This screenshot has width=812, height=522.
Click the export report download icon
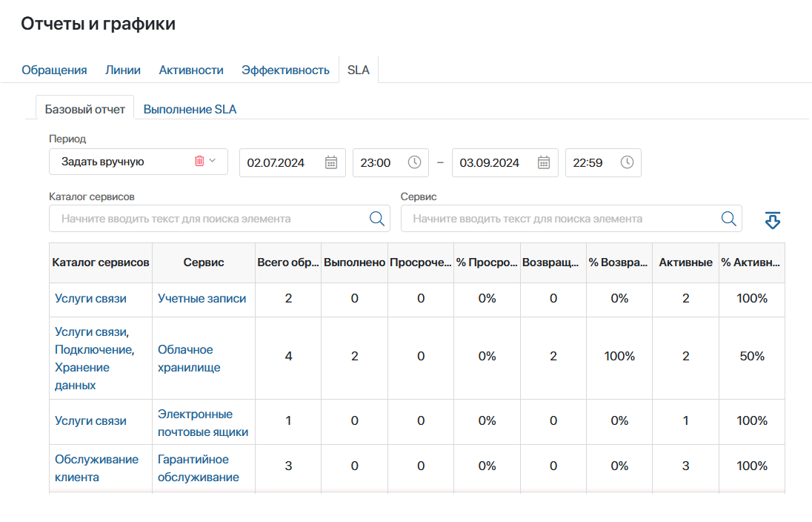[772, 219]
